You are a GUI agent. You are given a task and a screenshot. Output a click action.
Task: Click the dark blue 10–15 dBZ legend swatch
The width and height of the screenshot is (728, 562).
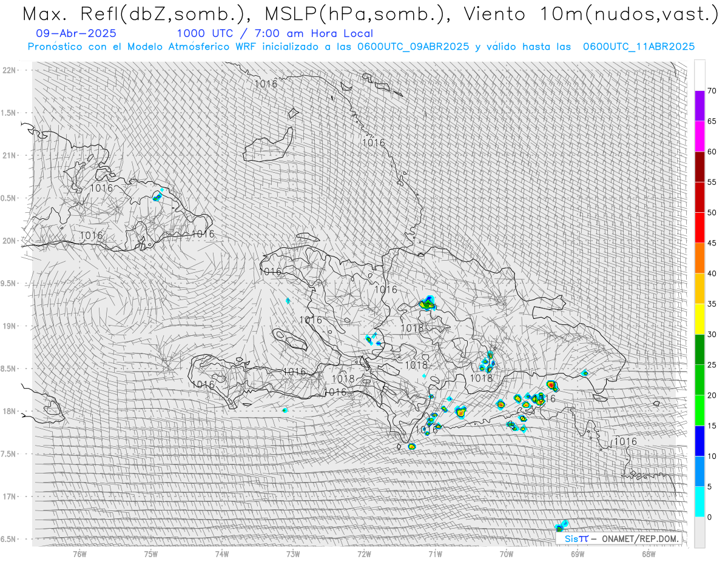click(699, 441)
